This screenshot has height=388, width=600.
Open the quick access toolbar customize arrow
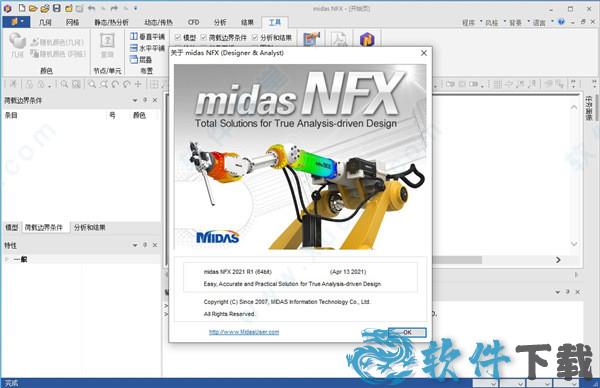click(135, 8)
